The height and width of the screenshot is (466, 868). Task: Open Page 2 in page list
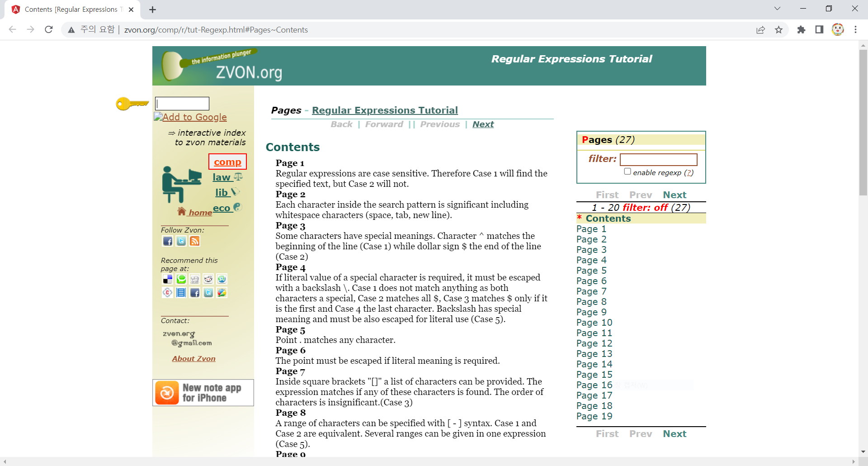591,239
